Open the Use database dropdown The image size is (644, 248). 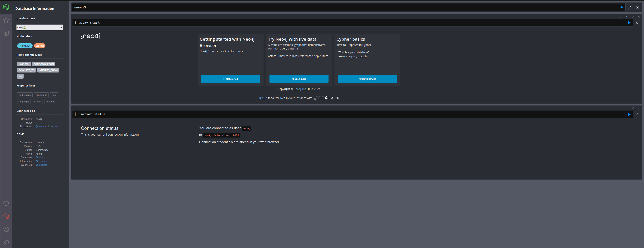click(39, 28)
